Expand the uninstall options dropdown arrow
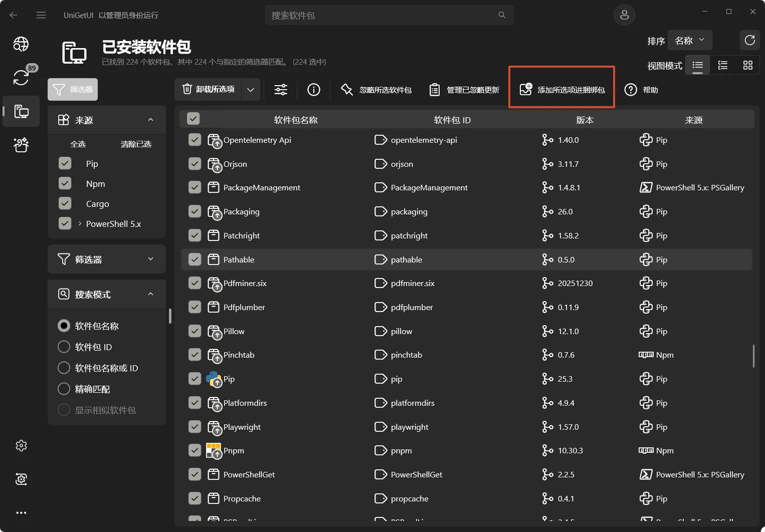Screen dimensions: 765x532 [x=251, y=90]
